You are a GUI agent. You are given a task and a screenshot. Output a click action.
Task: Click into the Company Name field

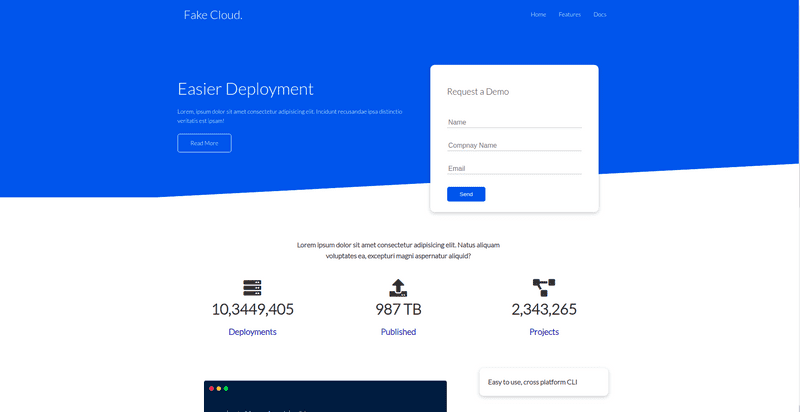click(x=514, y=145)
